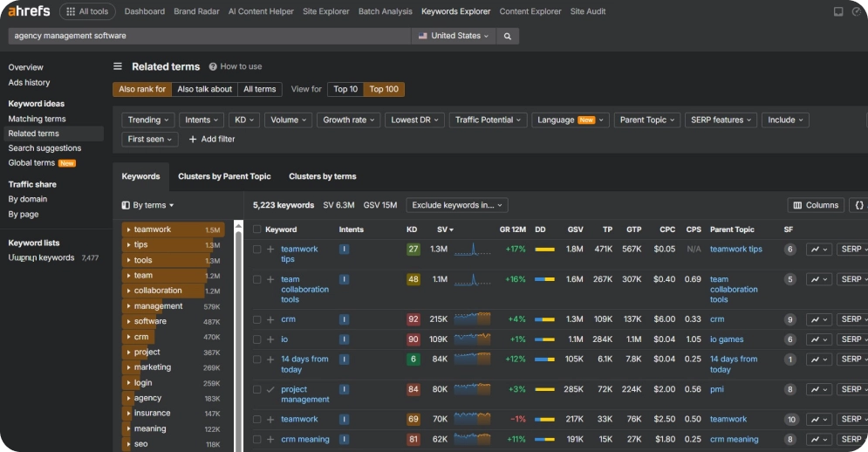This screenshot has width=868, height=452.
Task: Open the Volume filter dropdown
Action: [289, 120]
